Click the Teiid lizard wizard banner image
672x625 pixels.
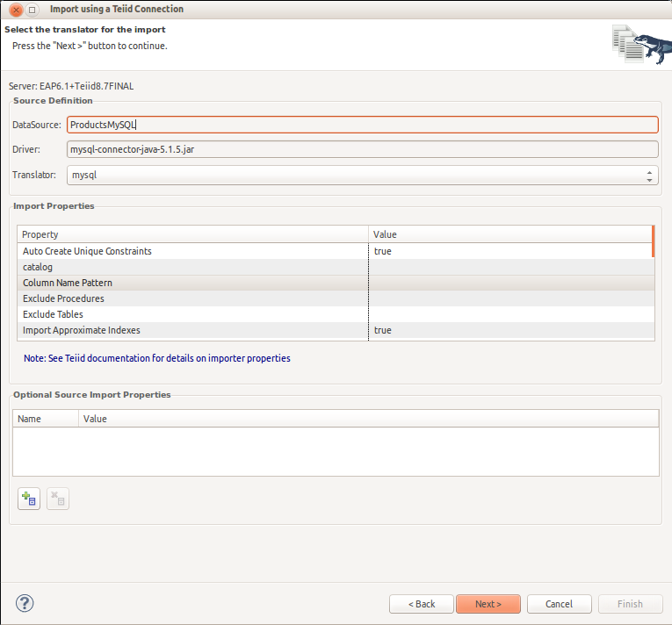(640, 44)
